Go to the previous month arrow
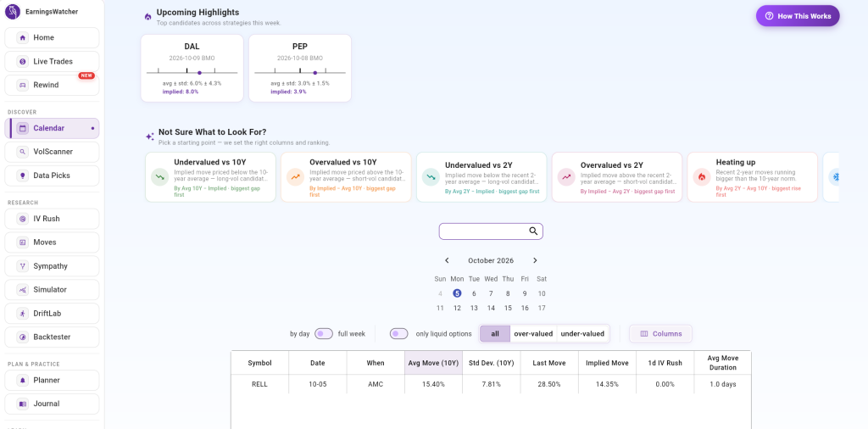868x429 pixels. (448, 260)
